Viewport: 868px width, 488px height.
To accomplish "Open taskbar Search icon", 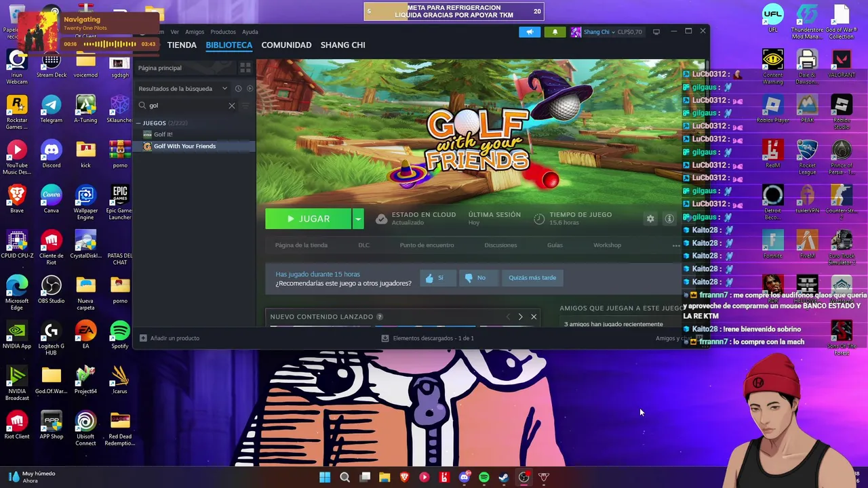I will click(344, 477).
